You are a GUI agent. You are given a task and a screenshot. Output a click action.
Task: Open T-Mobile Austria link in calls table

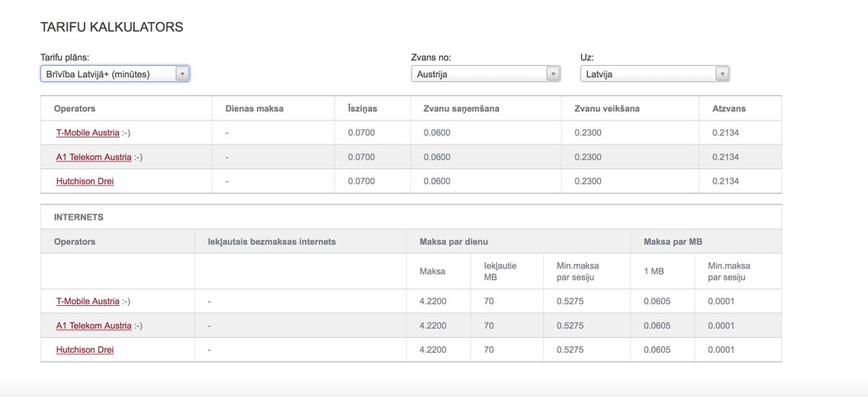[x=88, y=133]
